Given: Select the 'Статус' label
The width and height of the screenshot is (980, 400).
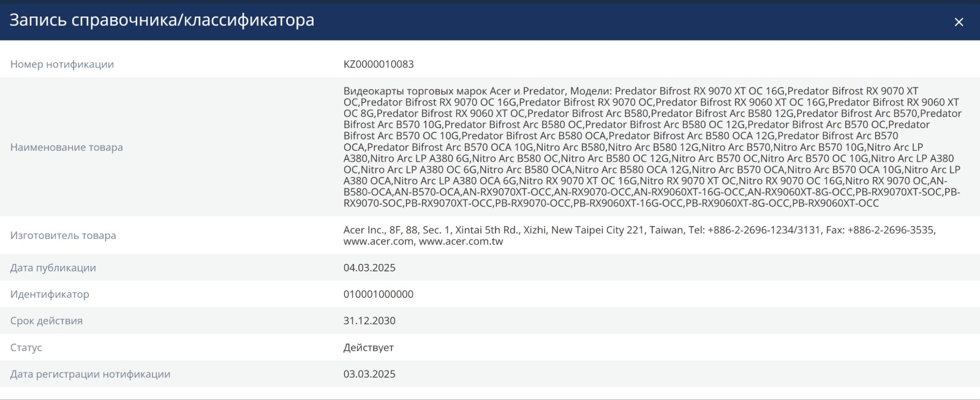Looking at the screenshot, I should pos(26,347).
